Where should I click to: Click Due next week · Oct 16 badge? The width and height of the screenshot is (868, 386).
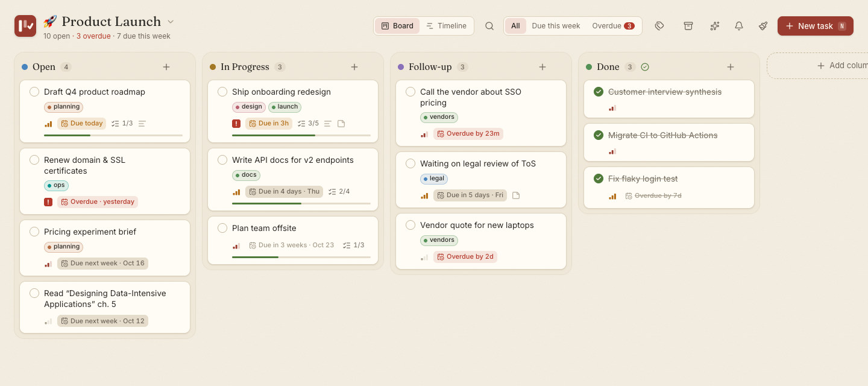point(102,264)
